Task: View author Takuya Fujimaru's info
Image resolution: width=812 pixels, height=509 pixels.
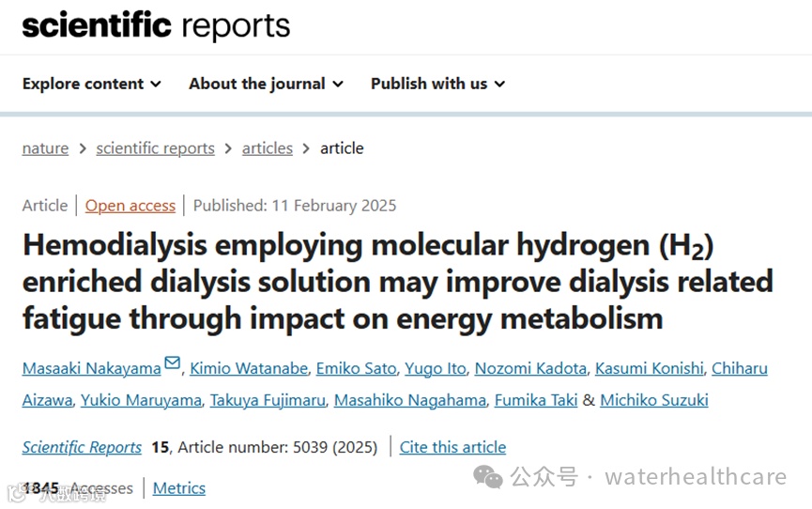Action: (269, 400)
